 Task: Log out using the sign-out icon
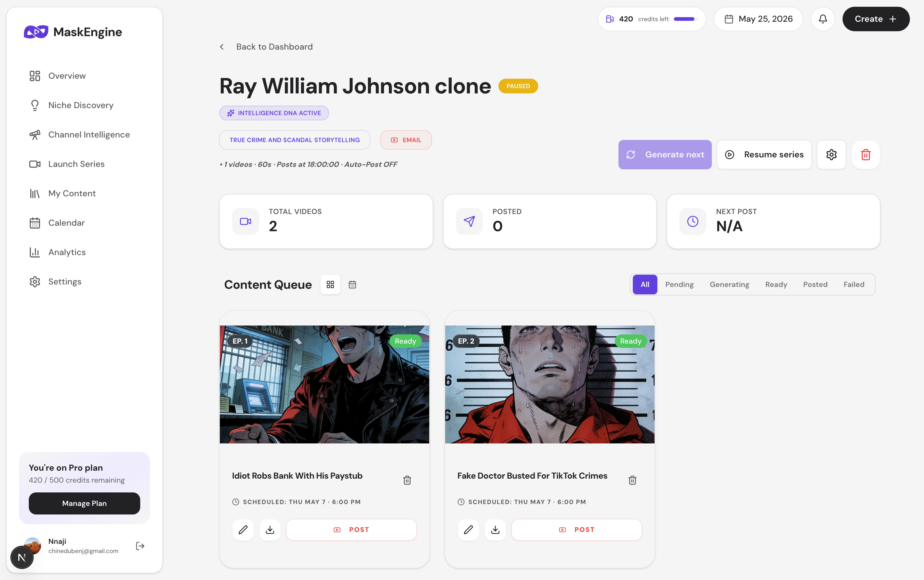[140, 546]
